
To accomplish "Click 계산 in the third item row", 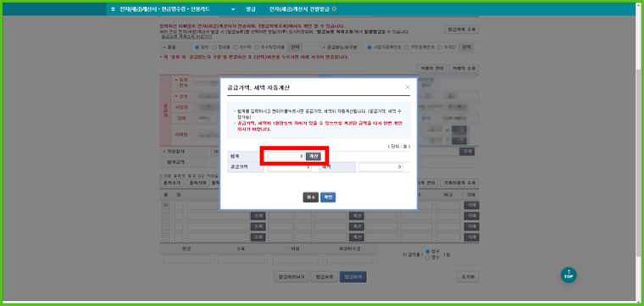I will (357, 226).
